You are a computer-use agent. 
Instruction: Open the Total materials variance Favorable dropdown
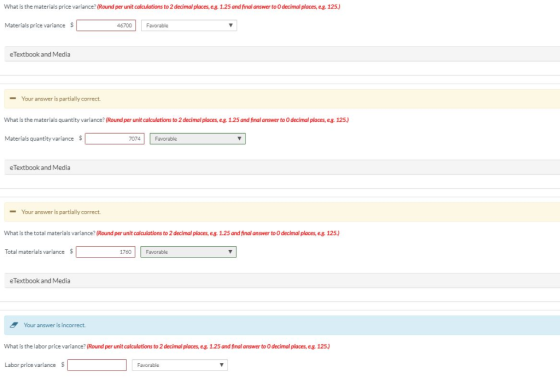pos(188,252)
